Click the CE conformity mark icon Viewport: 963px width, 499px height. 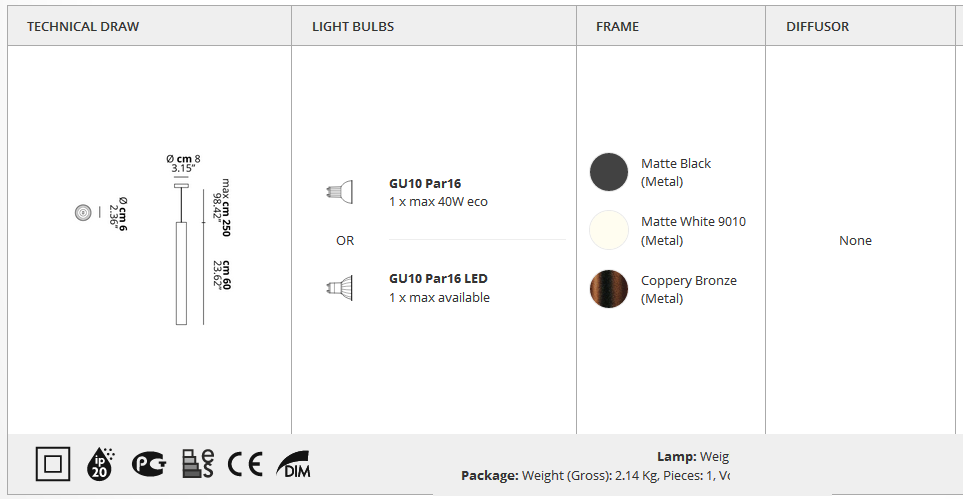click(245, 463)
